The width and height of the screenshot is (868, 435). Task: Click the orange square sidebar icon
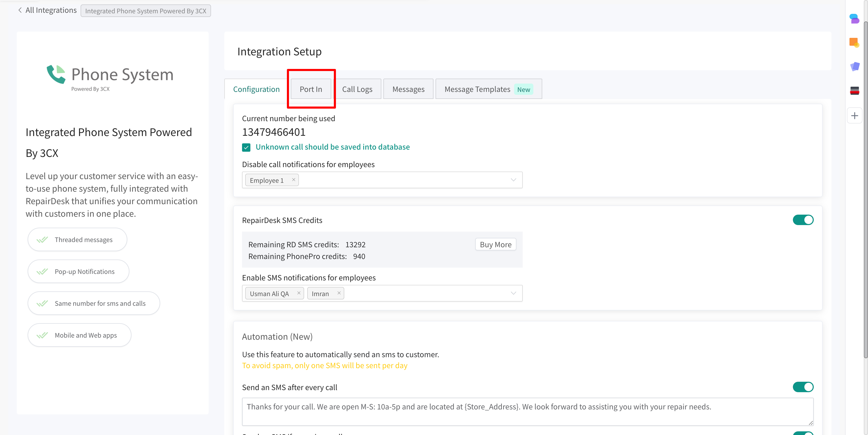tap(854, 43)
